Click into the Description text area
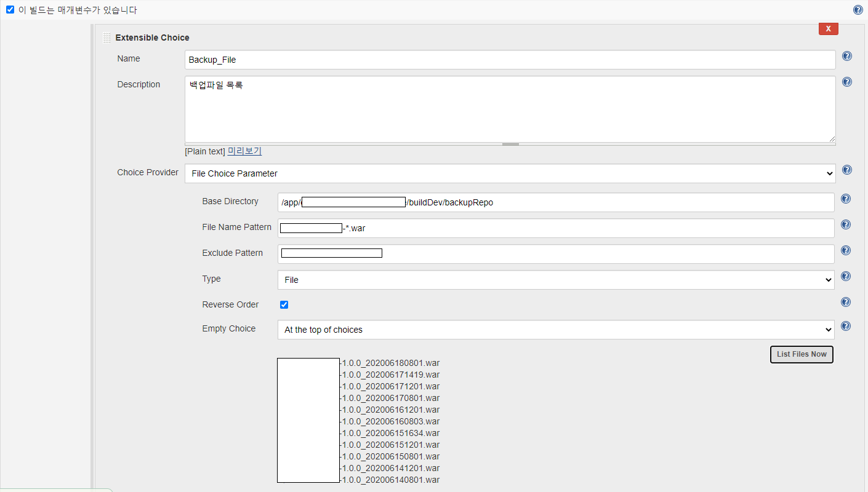The height and width of the screenshot is (492, 868). point(510,109)
